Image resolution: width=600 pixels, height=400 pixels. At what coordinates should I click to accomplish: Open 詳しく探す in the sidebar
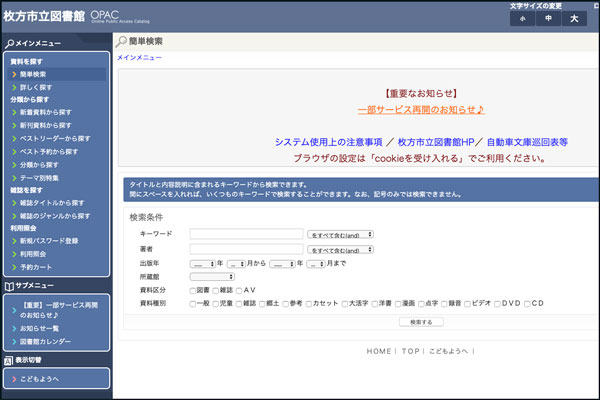click(x=40, y=87)
